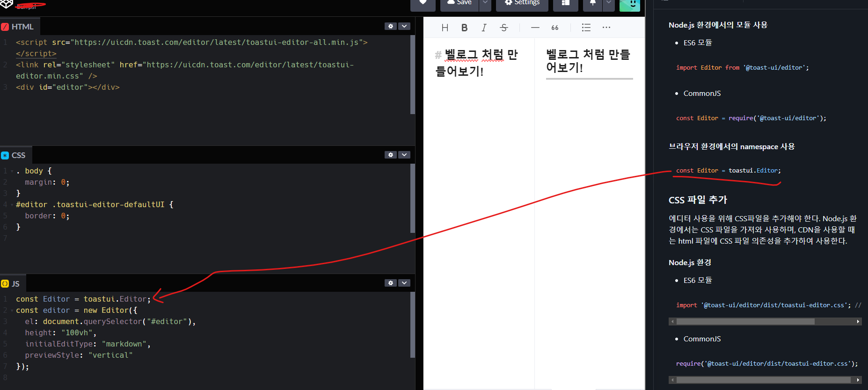Click right arrow of import css scrollbar

858,322
